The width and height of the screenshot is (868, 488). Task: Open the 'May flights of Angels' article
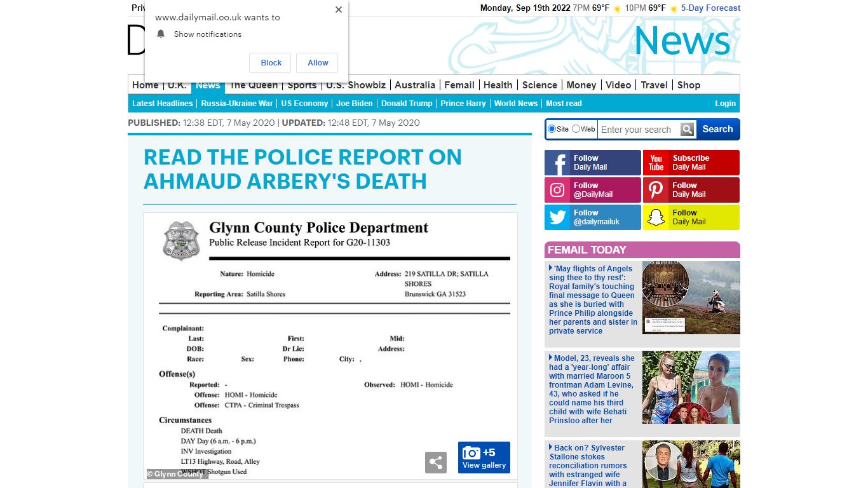coord(593,300)
